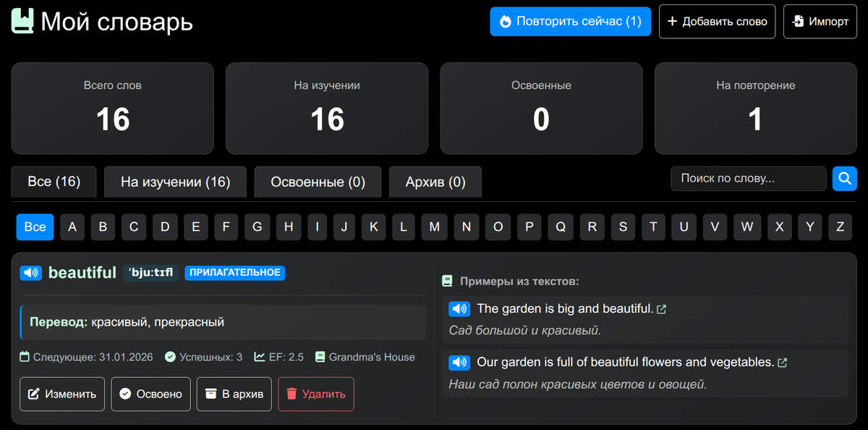Move beautiful to archive via 'В архив'
The image size is (868, 430).
234,394
